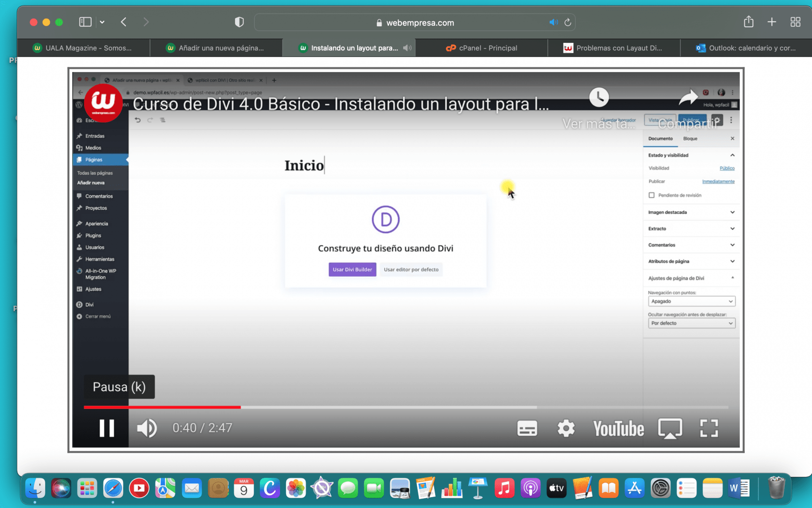Viewport: 812px width, 508px height.
Task: Go back in Safari
Action: pyautogui.click(x=124, y=22)
